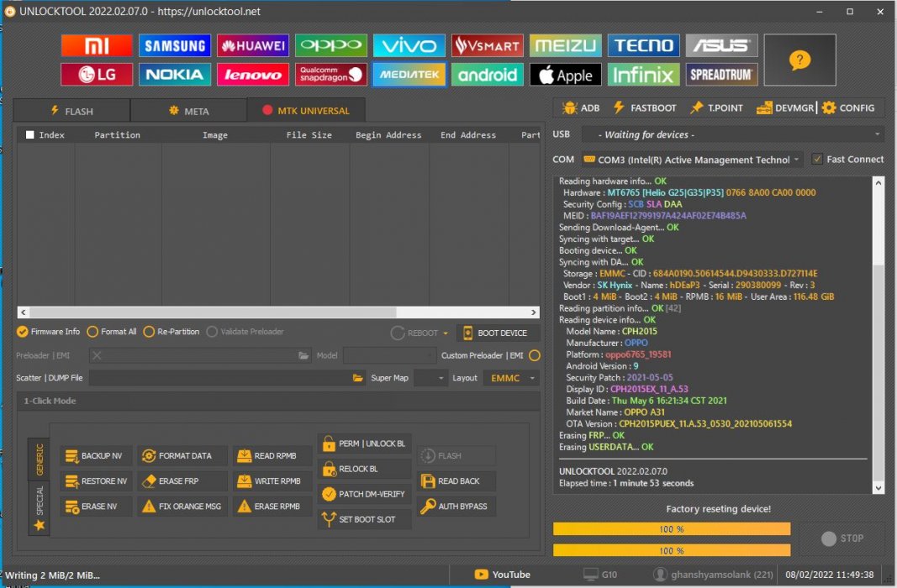Viewport: 897px width, 588px height.
Task: Choose the Infinix brand tile
Action: 643,74
